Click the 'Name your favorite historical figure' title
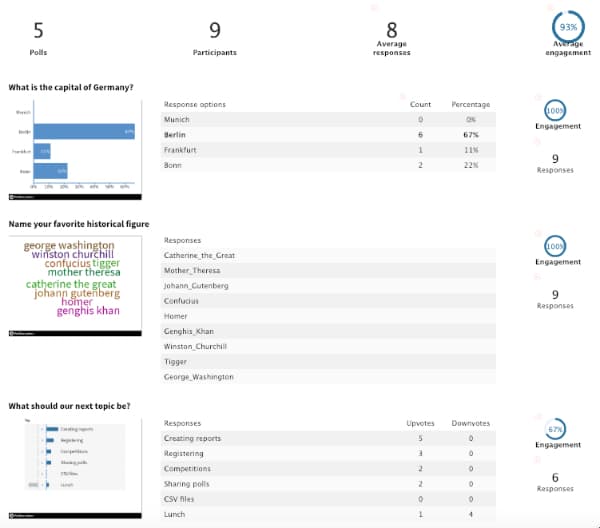Screen dimensions: 600x528 (x=79, y=224)
